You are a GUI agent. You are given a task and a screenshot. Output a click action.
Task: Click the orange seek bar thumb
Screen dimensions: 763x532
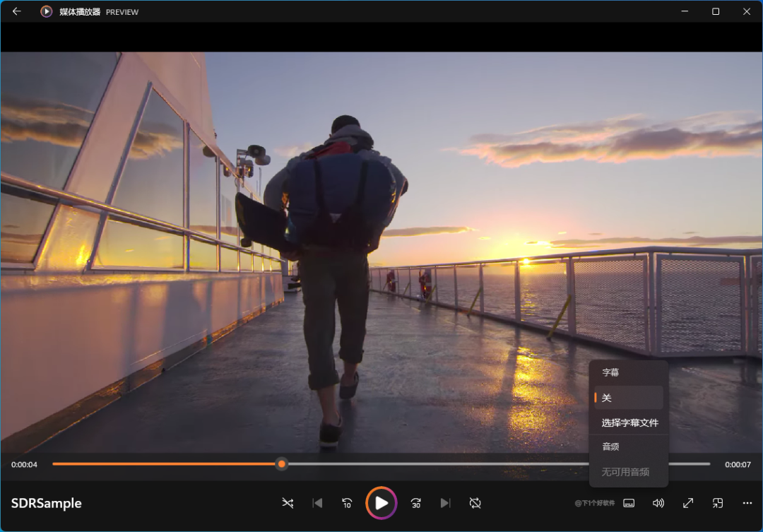[282, 464]
